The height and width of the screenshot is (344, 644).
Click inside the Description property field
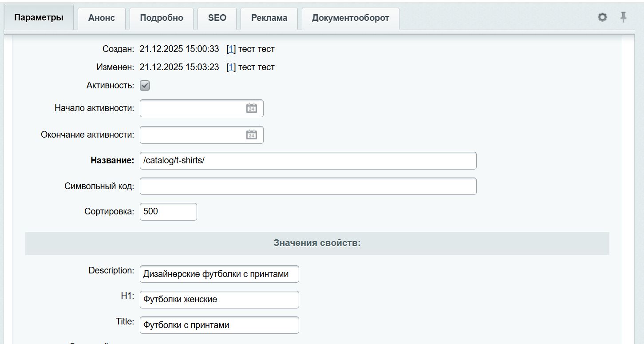click(219, 274)
